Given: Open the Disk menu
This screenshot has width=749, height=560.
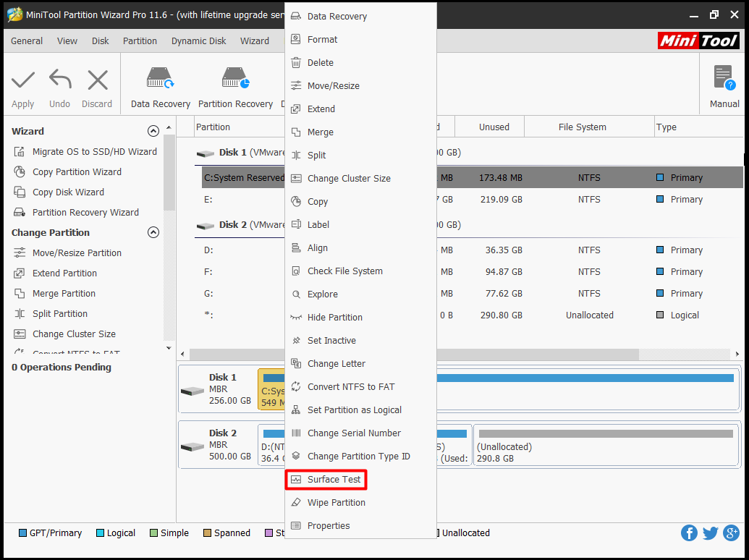Looking at the screenshot, I should tap(101, 41).
